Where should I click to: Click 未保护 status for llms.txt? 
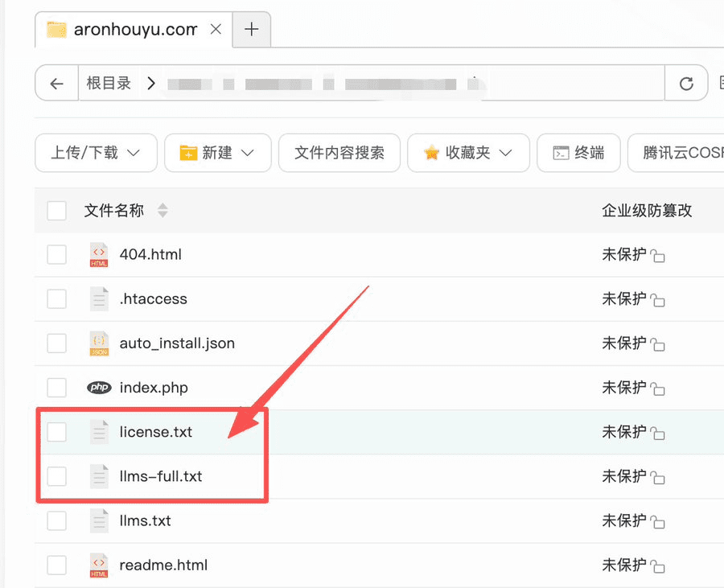624,520
